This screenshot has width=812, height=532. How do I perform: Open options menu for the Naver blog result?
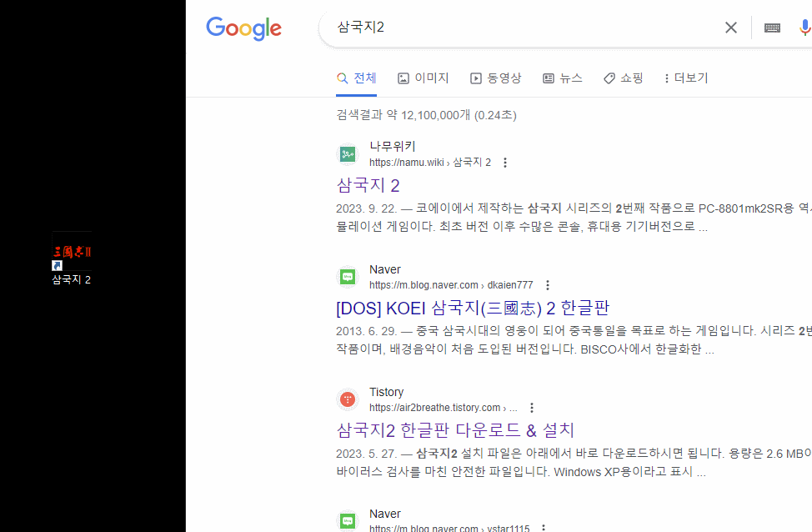coord(547,284)
